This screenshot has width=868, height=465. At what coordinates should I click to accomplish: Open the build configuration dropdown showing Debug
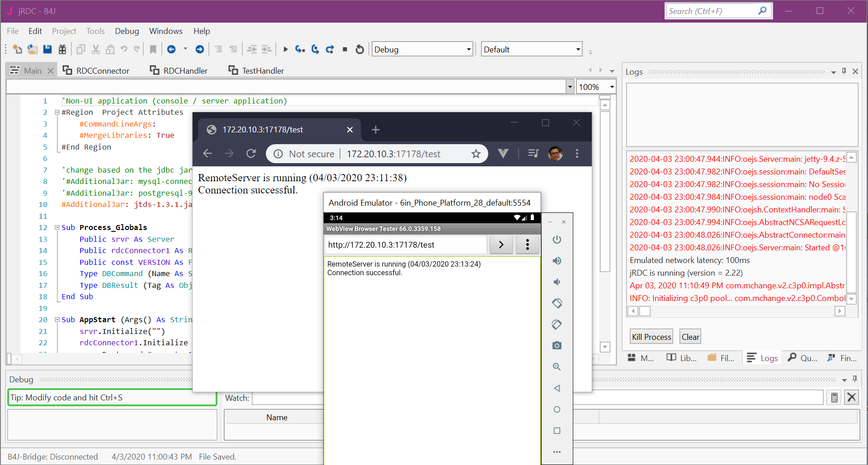[422, 49]
